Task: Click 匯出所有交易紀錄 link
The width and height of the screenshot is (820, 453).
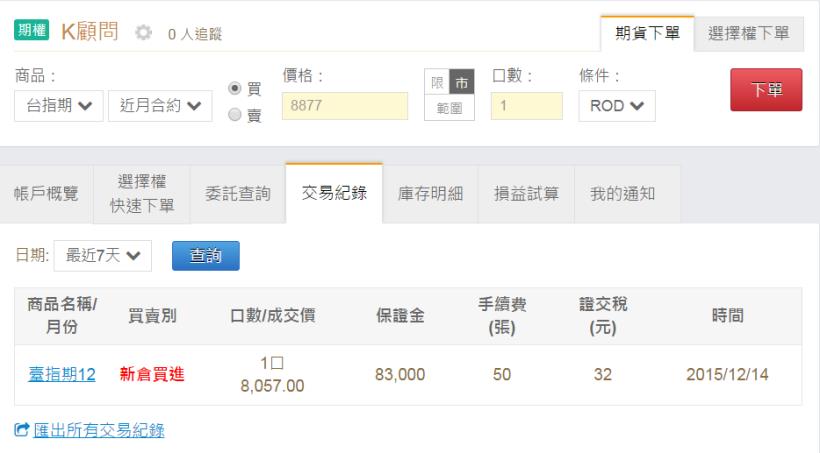Action: click(99, 430)
